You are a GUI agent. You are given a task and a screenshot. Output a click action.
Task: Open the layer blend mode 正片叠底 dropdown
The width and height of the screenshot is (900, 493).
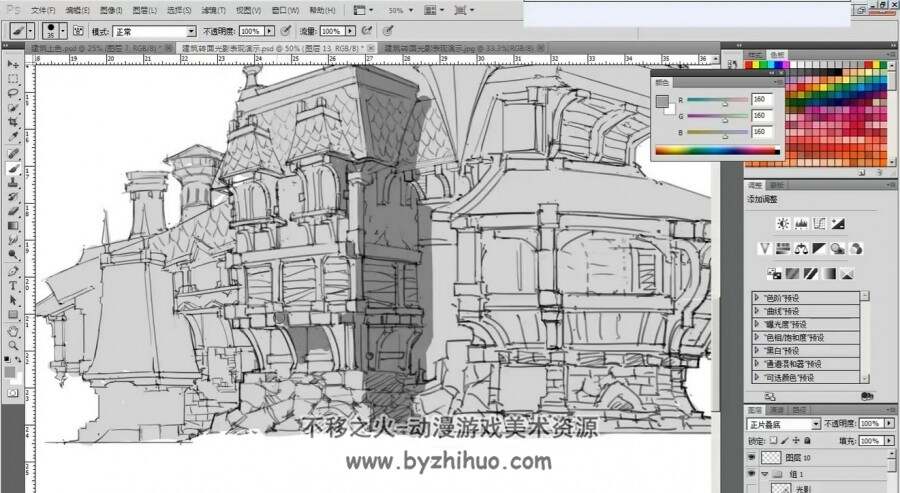click(783, 424)
